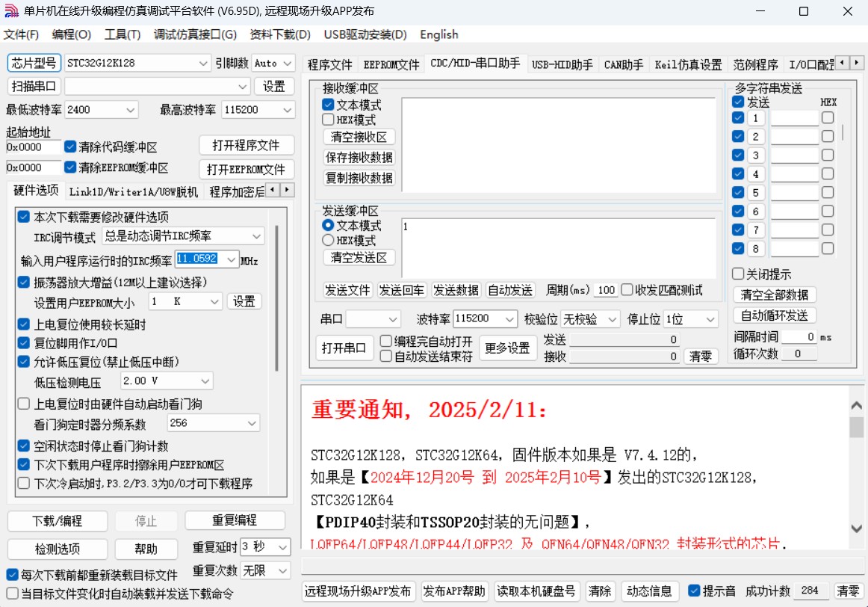This screenshot has height=607, width=868.
Task: Open CAN助手 tab
Action: coord(623,65)
